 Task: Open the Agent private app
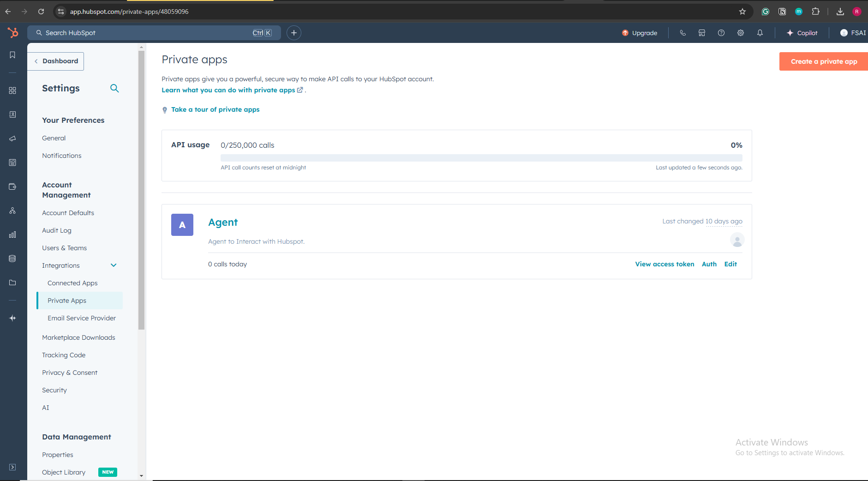(x=223, y=222)
